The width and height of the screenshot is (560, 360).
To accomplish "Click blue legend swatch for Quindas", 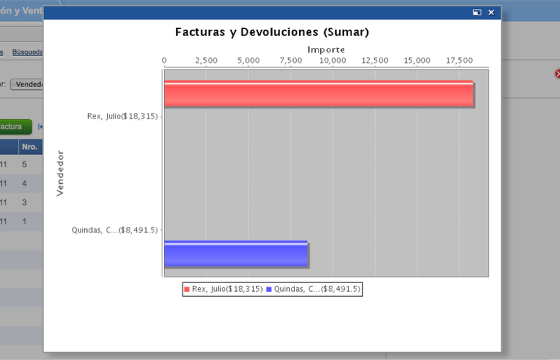I will [x=269, y=289].
